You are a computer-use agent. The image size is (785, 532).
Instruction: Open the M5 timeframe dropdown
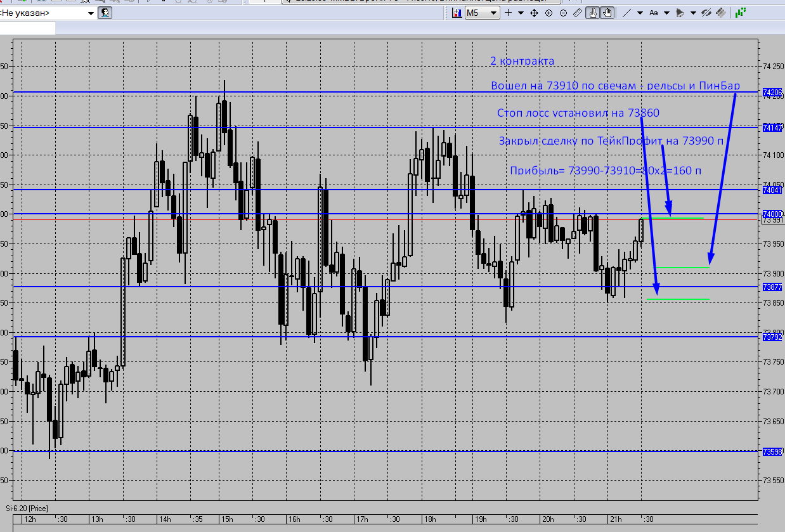483,13
